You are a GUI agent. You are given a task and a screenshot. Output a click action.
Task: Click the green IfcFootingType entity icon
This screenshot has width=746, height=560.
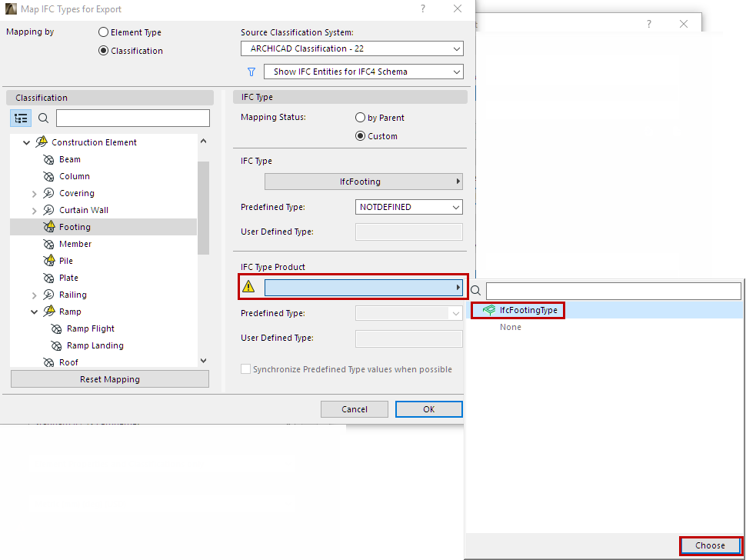[489, 310]
